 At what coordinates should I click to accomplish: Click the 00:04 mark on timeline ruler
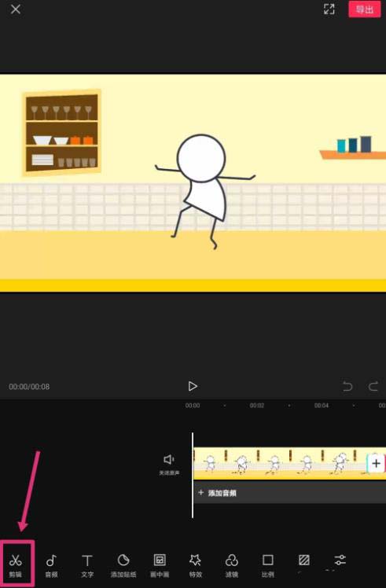[322, 406]
